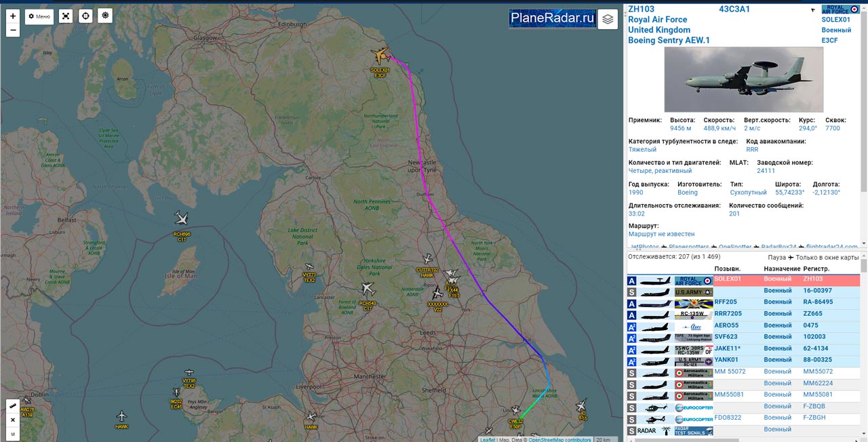Click A source badge in SOLEX01 row
This screenshot has width=868, height=442.
pos(632,281)
